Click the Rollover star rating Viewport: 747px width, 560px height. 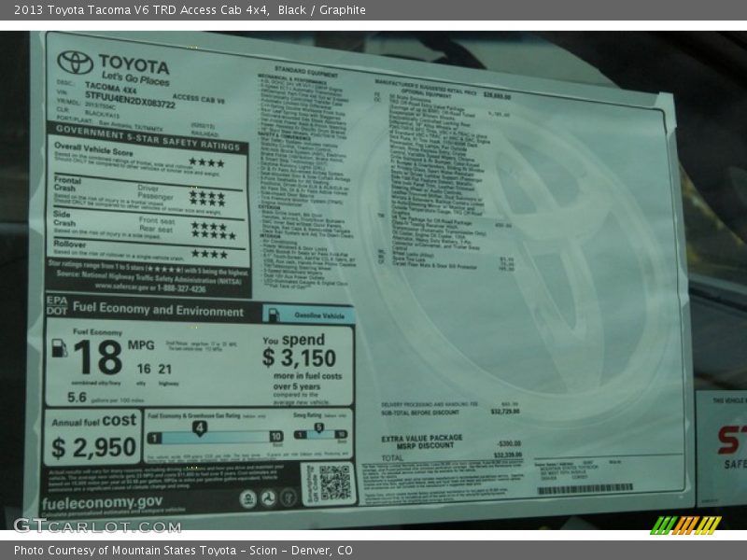click(209, 254)
